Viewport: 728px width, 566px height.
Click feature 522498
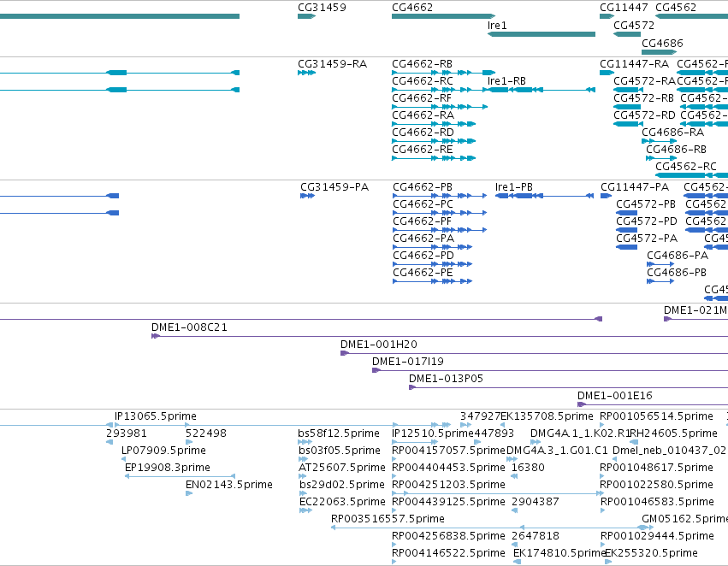coord(205,433)
